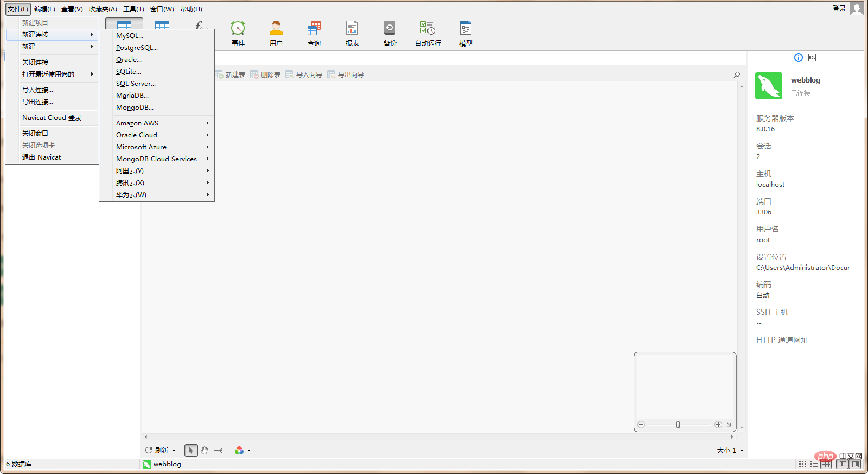Viewport: 868px width, 474px height.
Task: Click the color palette icon in diagram toolbar
Action: (x=239, y=450)
